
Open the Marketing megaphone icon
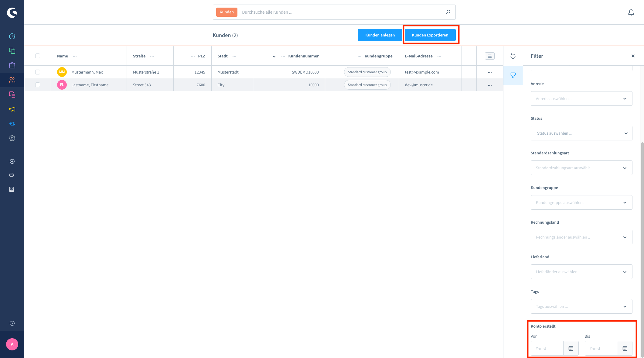click(x=12, y=109)
